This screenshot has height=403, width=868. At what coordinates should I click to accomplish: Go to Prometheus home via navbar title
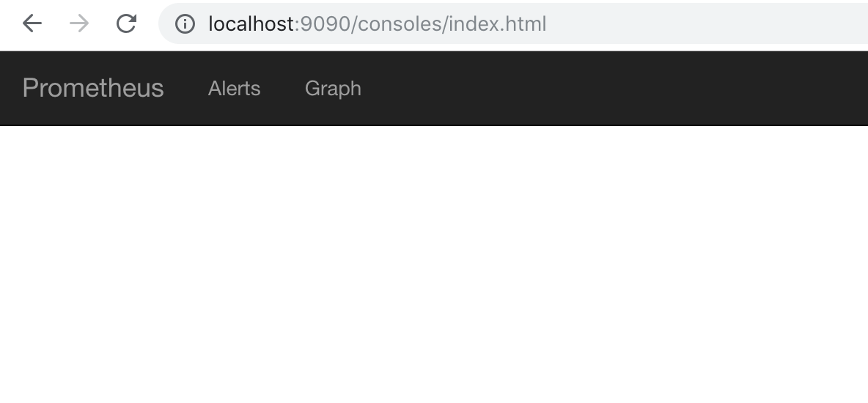click(93, 88)
